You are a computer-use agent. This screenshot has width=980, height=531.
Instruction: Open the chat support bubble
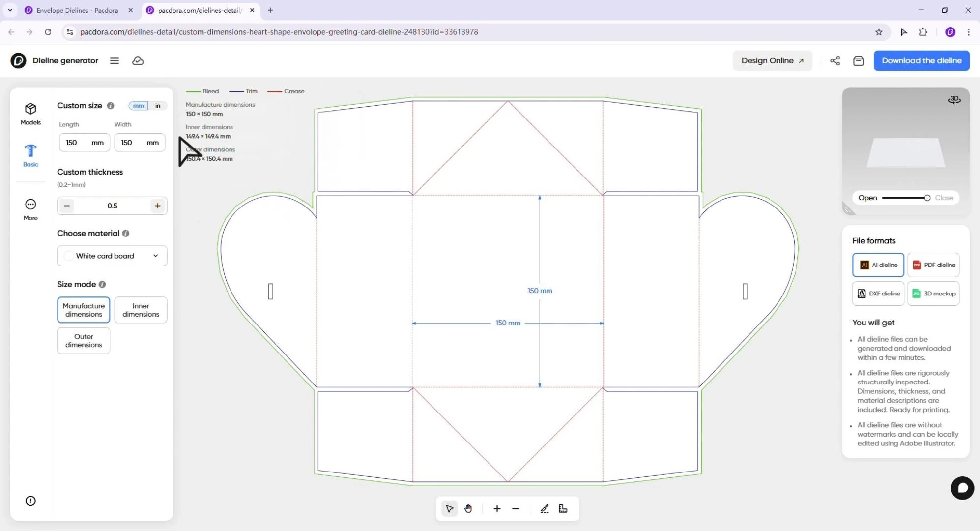point(962,488)
